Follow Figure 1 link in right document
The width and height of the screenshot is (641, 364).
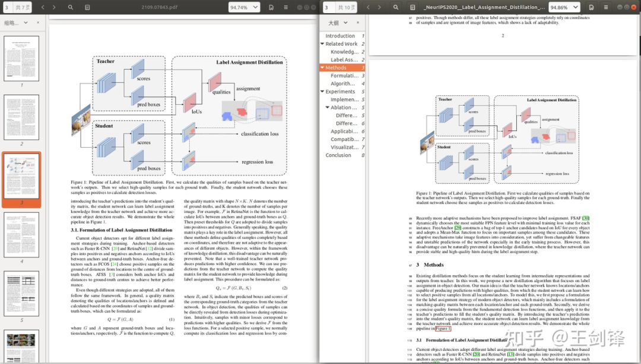(443, 328)
